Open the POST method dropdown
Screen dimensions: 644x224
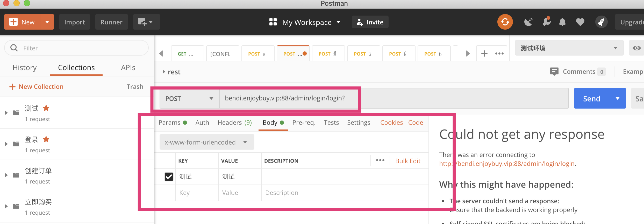[189, 98]
